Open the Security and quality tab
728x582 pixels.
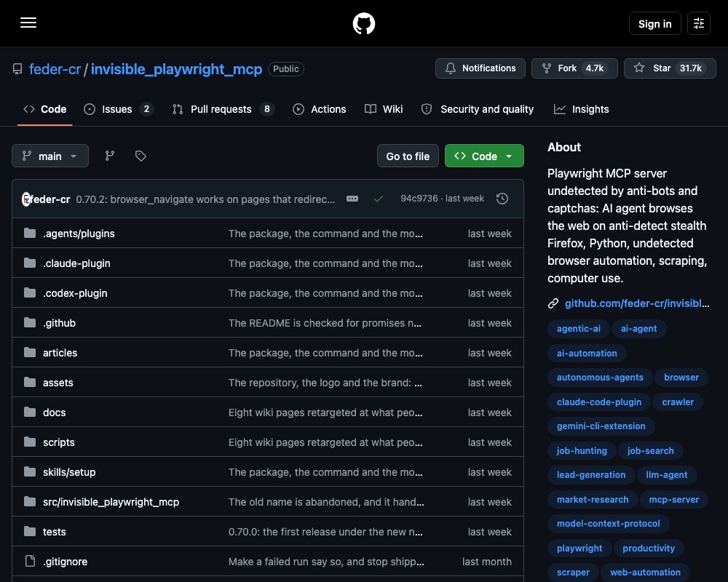point(478,109)
